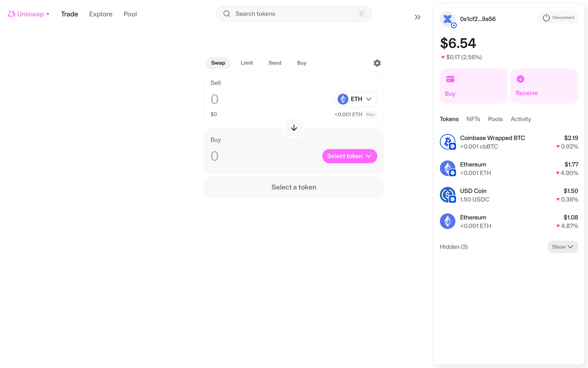Click the Ethereum icon with Base badge
This screenshot has width=588, height=368.
coord(448,168)
